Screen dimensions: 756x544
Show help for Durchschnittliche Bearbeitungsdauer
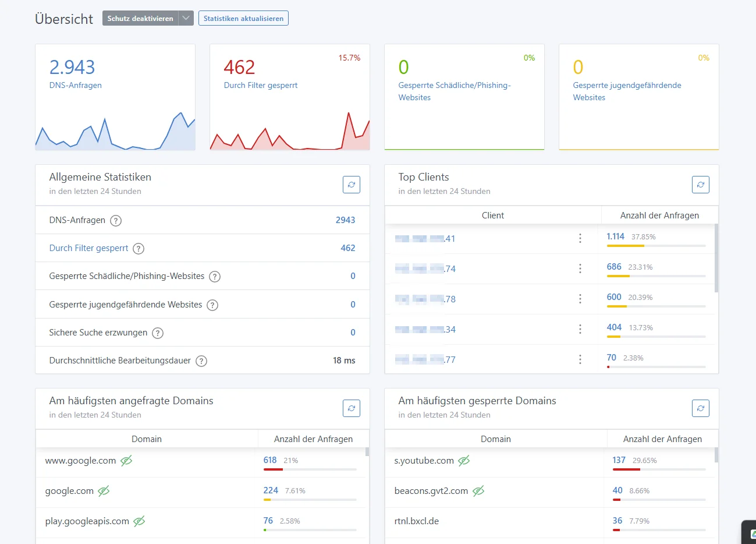tap(201, 361)
